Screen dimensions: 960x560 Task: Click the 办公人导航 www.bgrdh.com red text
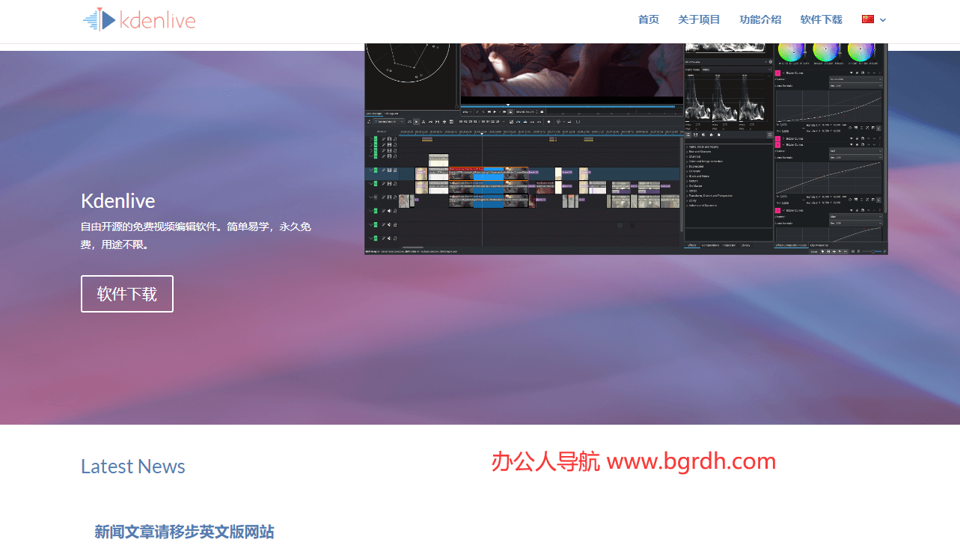pos(633,462)
